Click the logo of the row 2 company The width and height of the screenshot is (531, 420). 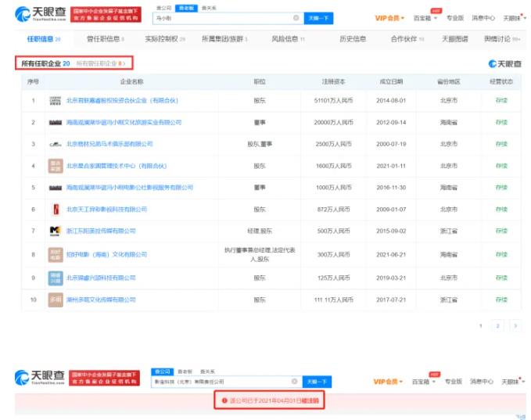56,122
